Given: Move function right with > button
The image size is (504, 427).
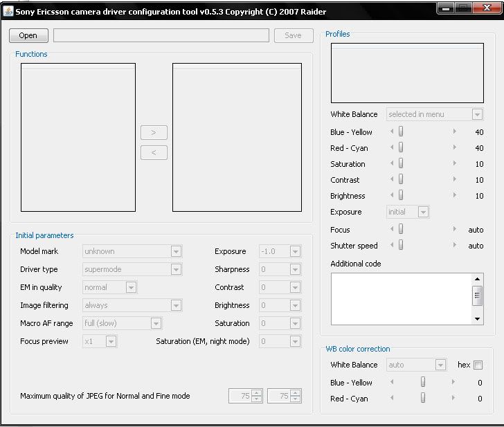Looking at the screenshot, I should point(154,132).
